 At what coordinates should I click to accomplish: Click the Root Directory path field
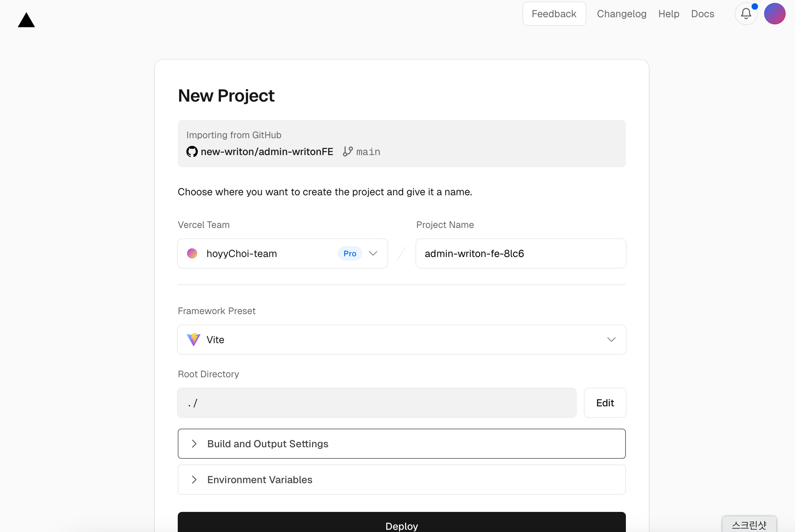coord(377,403)
